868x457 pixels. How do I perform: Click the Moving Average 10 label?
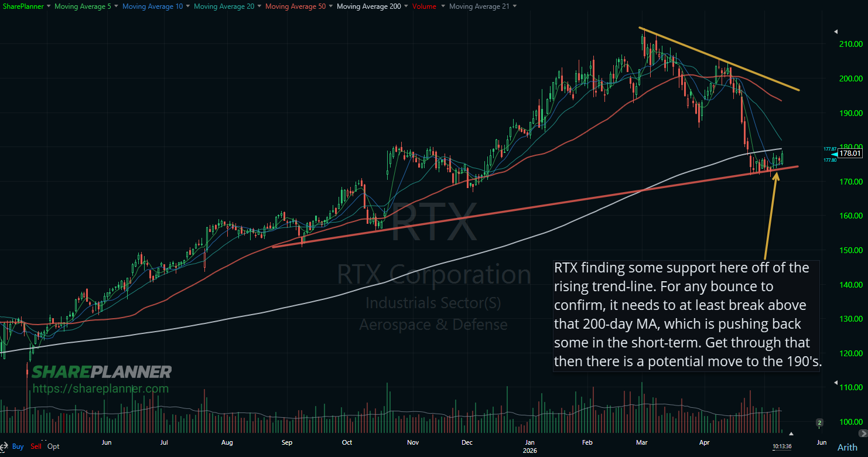152,6
